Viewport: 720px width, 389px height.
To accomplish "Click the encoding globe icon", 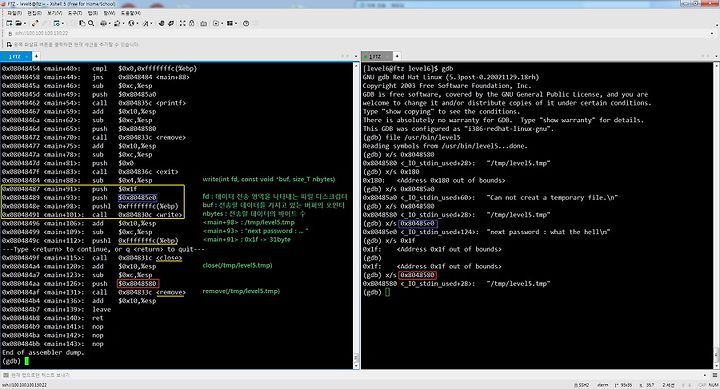I will (x=131, y=23).
